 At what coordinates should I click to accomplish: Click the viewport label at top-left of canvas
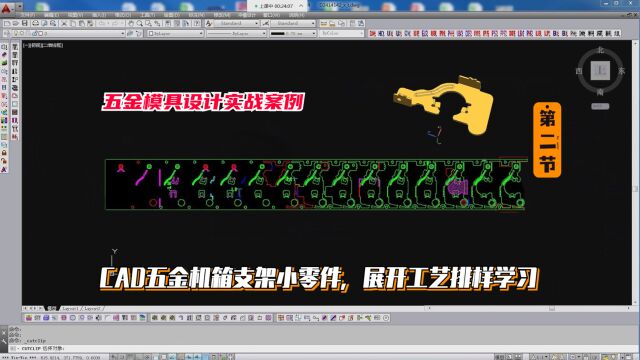(43, 45)
